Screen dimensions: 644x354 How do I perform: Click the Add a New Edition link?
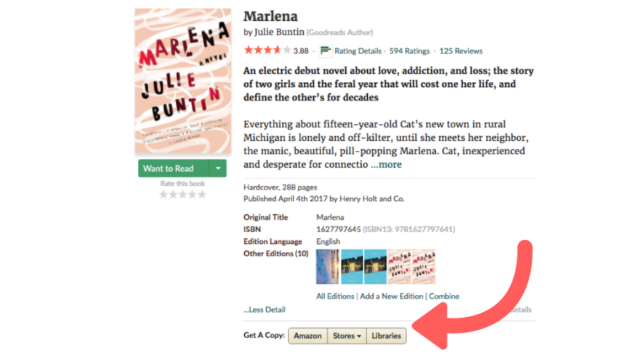click(x=391, y=296)
